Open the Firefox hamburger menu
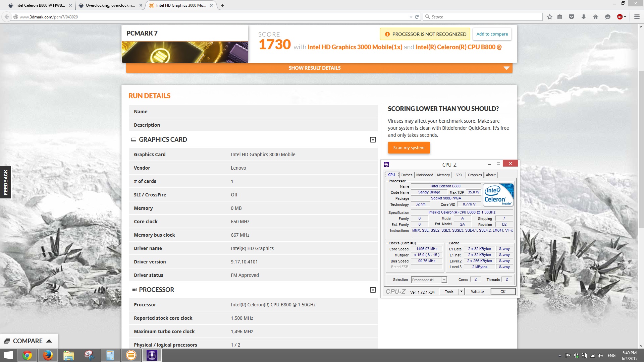 pyautogui.click(x=637, y=17)
